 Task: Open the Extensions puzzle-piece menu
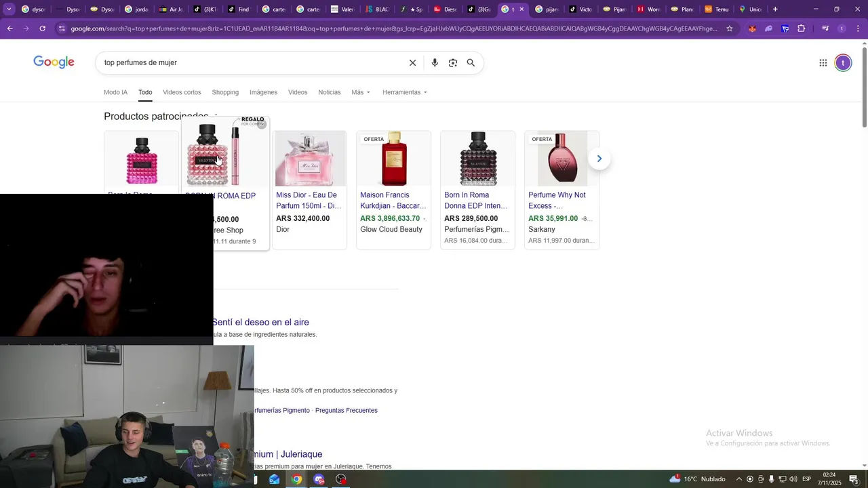coord(802,28)
